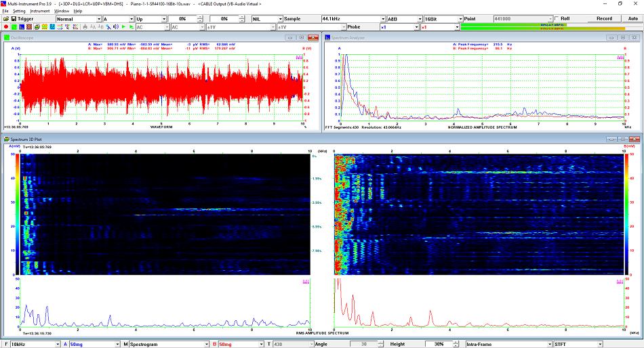The image size is (644, 348).
Task: Click the Auto button
Action: pos(632,18)
